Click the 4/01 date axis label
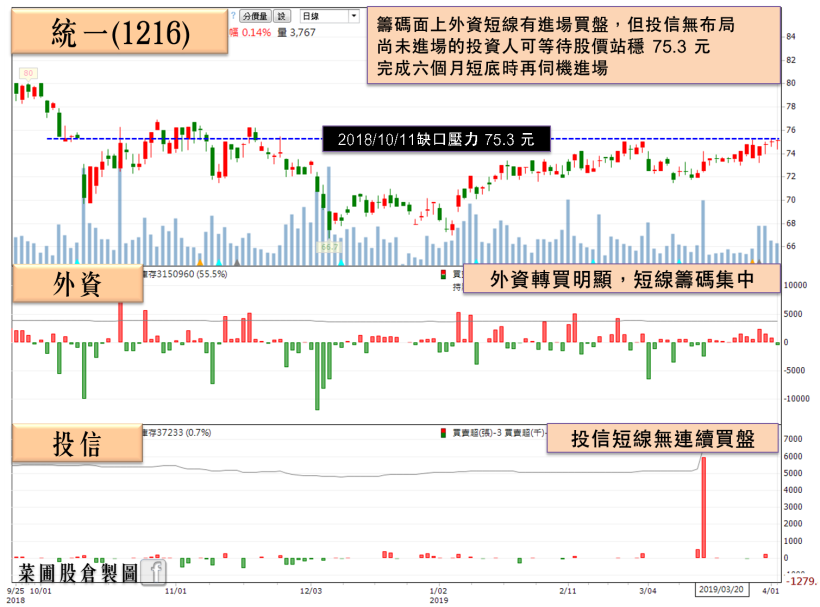This screenshot has height=607, width=820. [x=771, y=591]
